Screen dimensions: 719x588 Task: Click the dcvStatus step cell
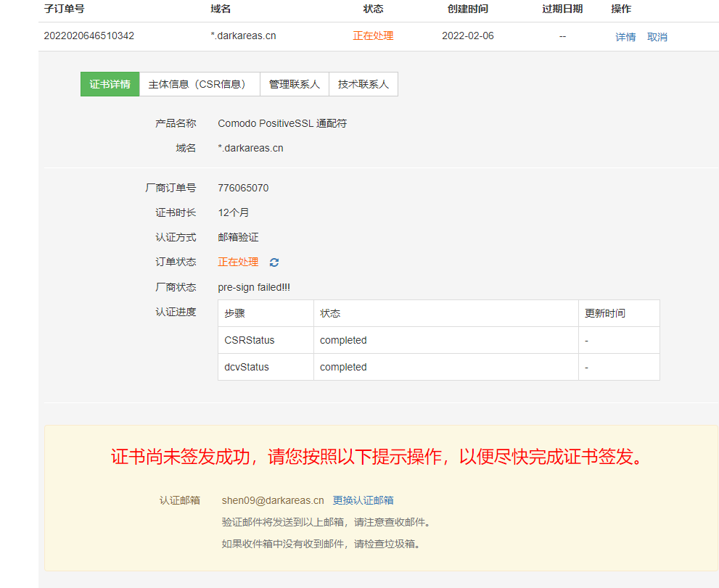click(x=247, y=367)
